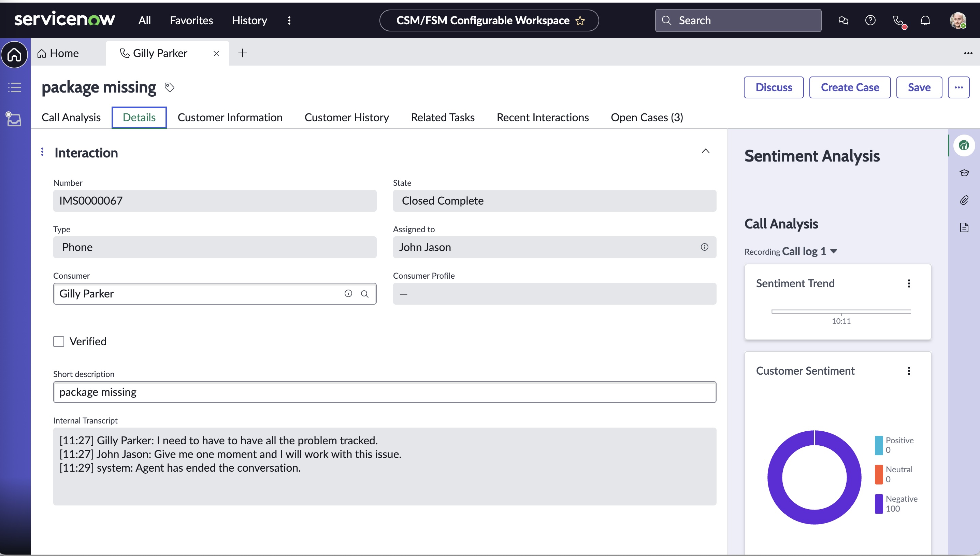Open the user avatar menu
Image resolution: width=980 pixels, height=556 pixels.
coord(957,20)
